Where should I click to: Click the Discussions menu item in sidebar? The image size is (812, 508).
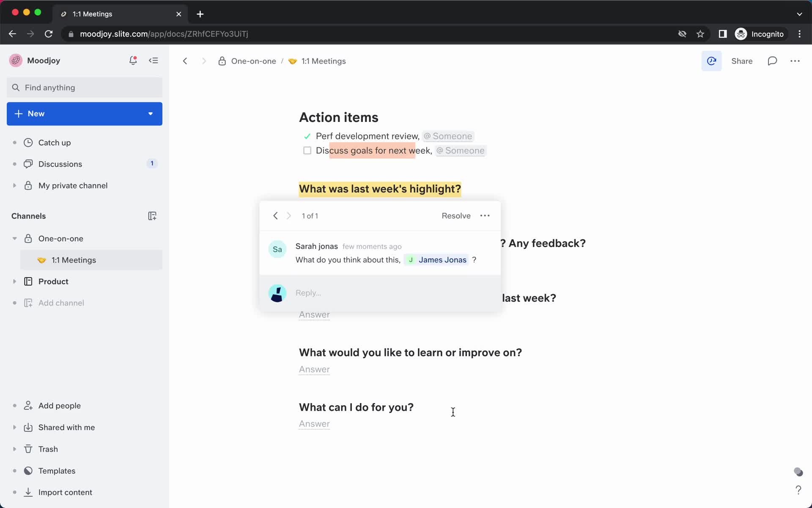click(x=60, y=163)
